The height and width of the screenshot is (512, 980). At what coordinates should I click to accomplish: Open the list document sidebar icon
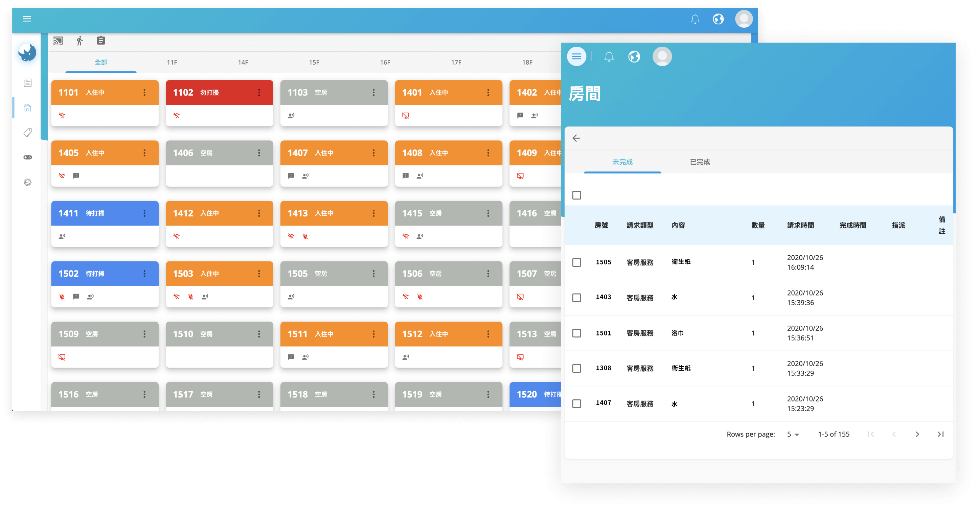[x=28, y=83]
